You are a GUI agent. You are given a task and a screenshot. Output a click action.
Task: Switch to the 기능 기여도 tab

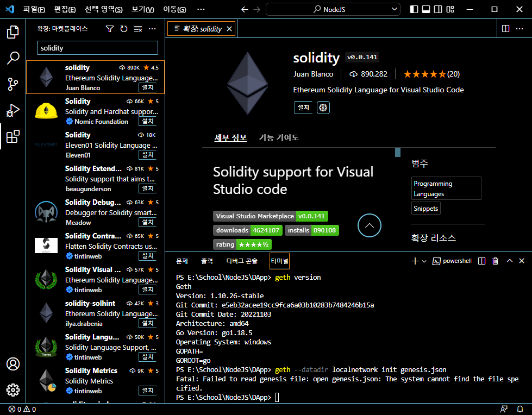[x=279, y=137]
